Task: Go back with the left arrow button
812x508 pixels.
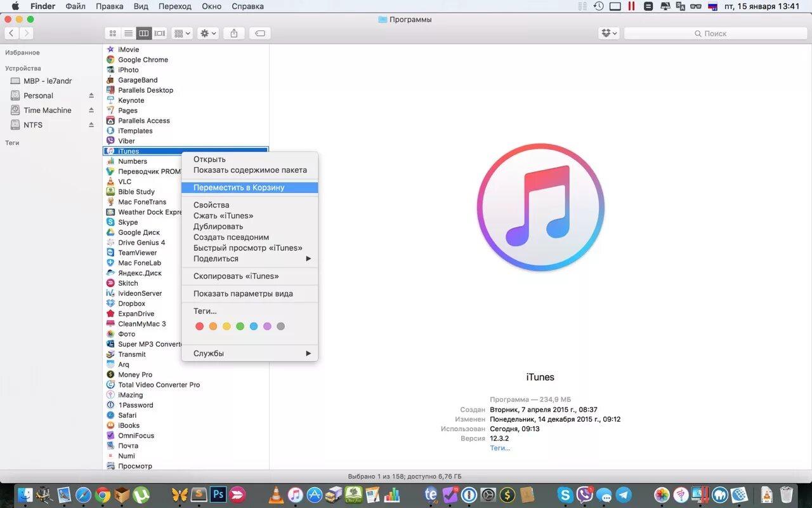Action: click(x=11, y=33)
